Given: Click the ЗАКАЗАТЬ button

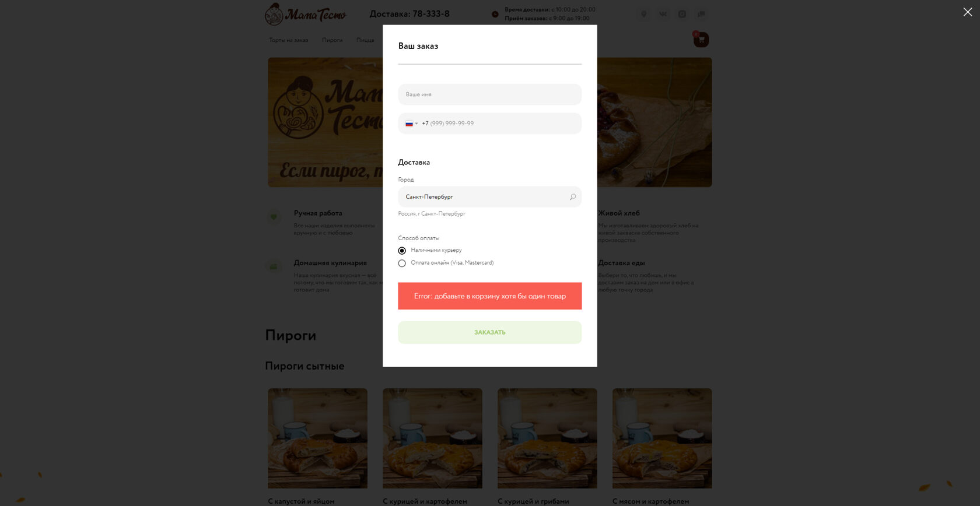Looking at the screenshot, I should click(x=489, y=332).
